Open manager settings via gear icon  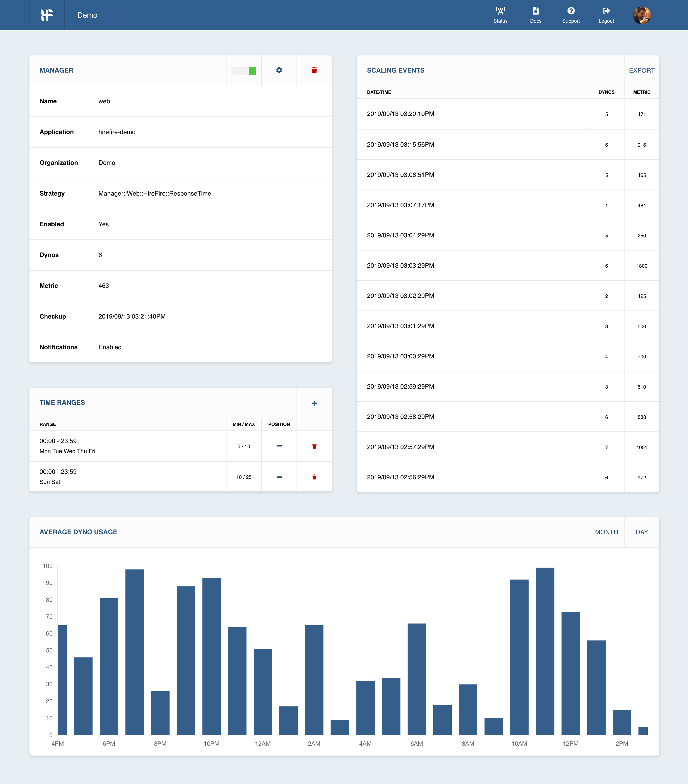(x=279, y=70)
